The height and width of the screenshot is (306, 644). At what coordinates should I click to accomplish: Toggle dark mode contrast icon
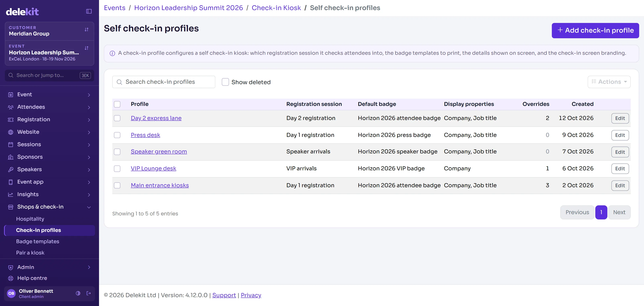pyautogui.click(x=78, y=293)
